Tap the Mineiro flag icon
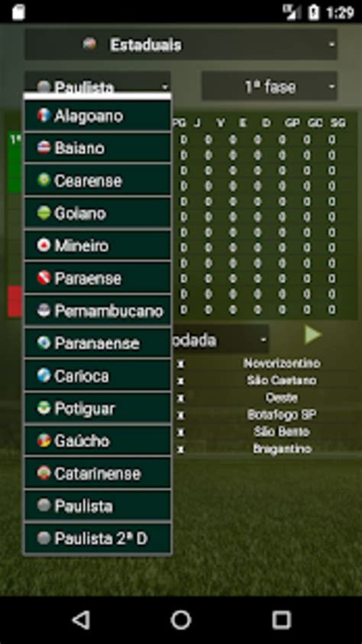 44,245
